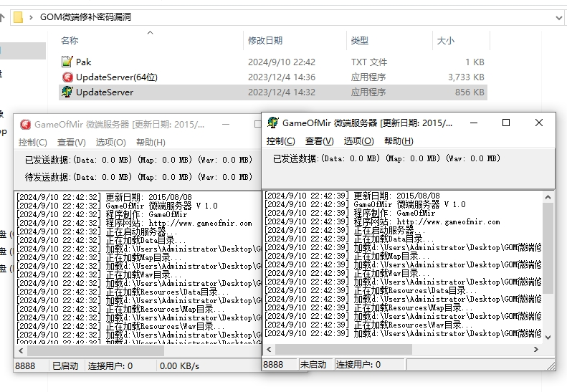Click the modified date 2023/12/4 14:32
Screen dimensions: 567x392
click(x=282, y=92)
